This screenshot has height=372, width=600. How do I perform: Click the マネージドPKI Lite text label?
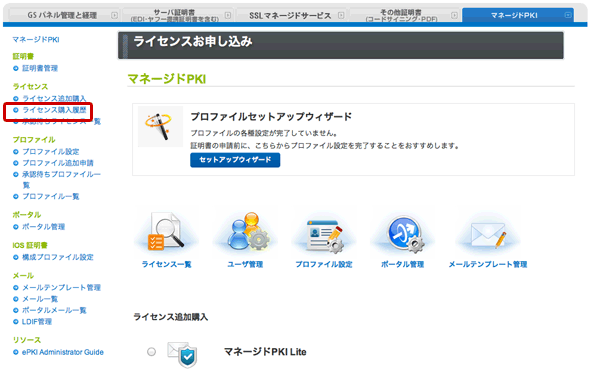[265, 352]
